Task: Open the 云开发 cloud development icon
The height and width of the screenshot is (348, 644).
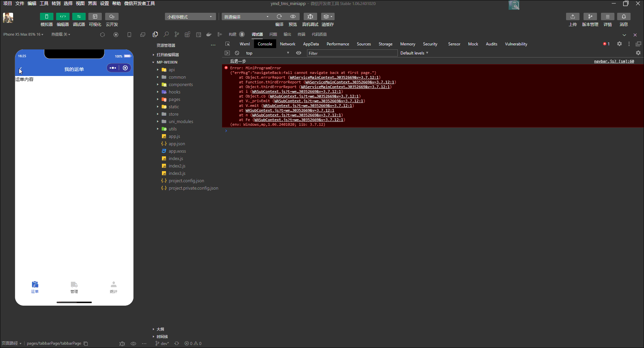Action: tap(112, 16)
